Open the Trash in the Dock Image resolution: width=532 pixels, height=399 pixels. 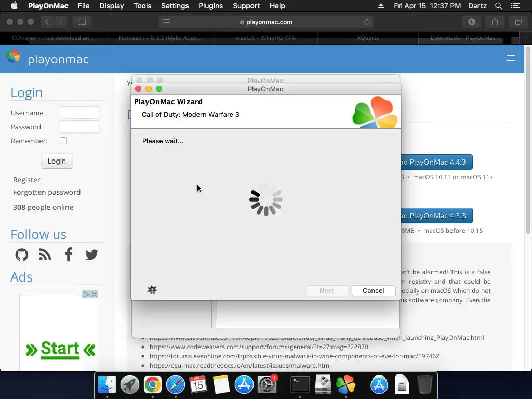tap(425, 385)
